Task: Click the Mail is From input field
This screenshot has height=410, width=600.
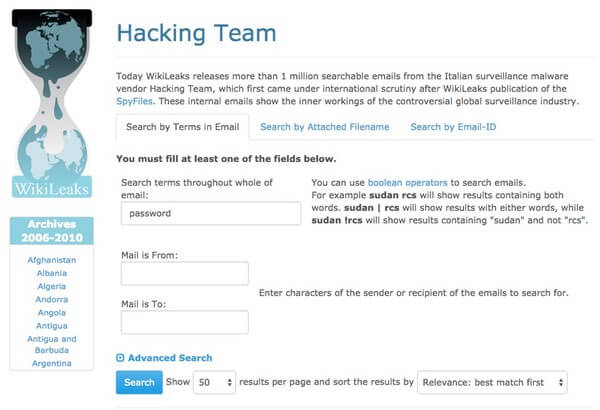Action: point(185,273)
